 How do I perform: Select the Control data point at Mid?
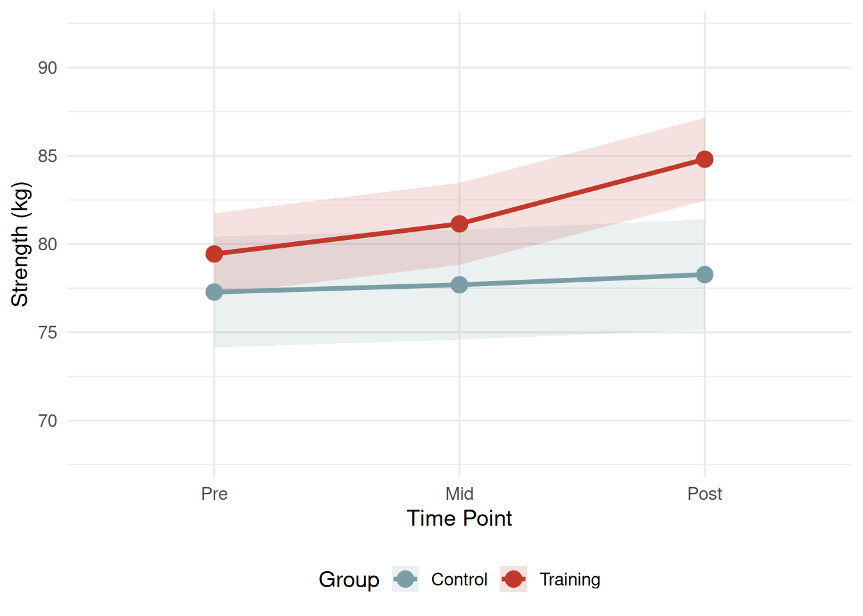[459, 284]
